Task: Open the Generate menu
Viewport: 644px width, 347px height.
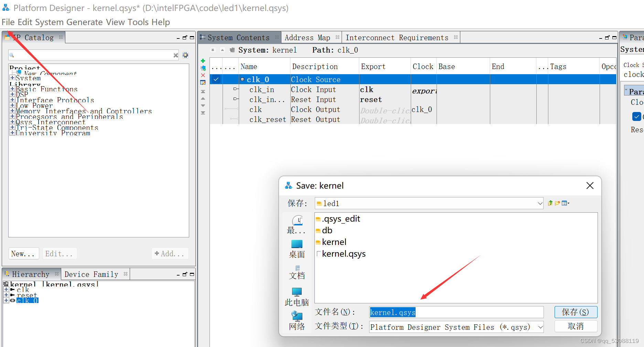Action: click(x=85, y=22)
